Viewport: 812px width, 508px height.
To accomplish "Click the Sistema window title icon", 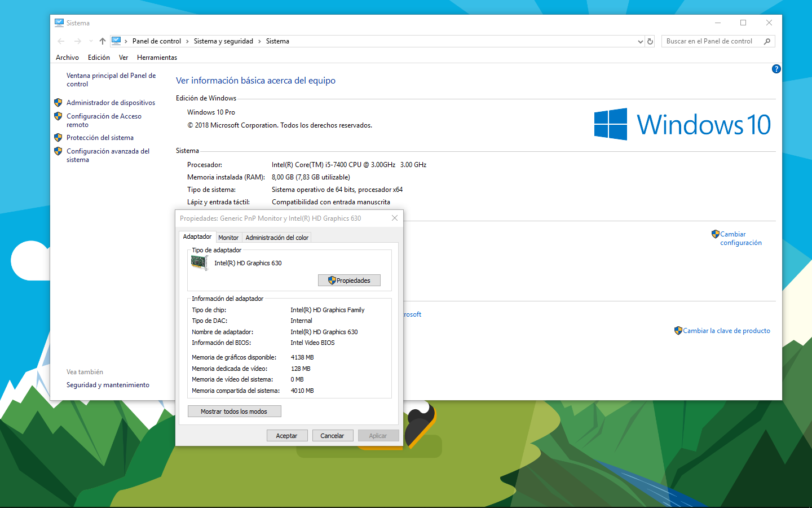I will click(x=59, y=23).
